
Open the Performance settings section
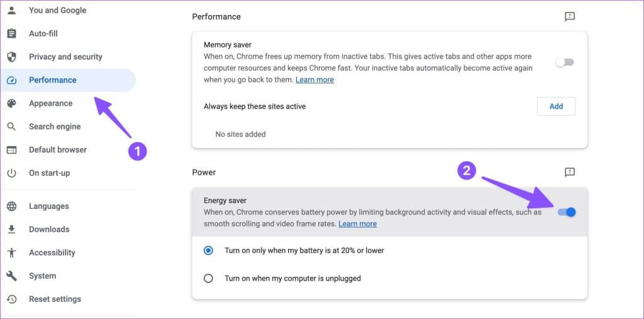(53, 80)
